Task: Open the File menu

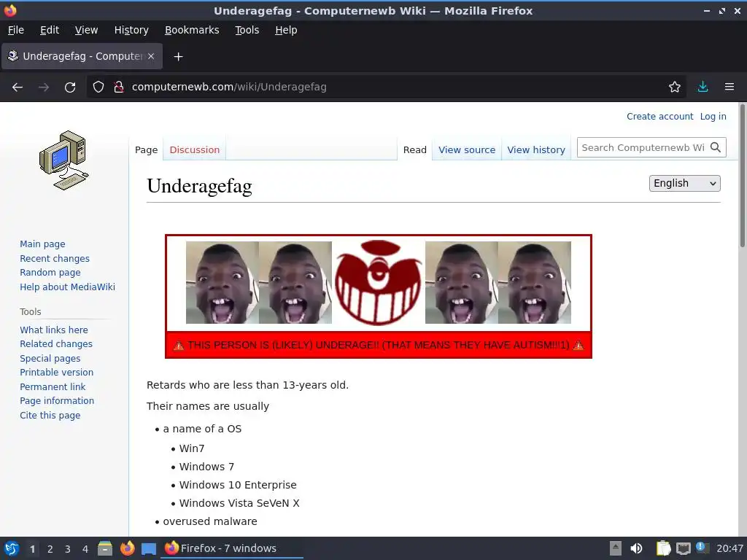Action: (16, 30)
